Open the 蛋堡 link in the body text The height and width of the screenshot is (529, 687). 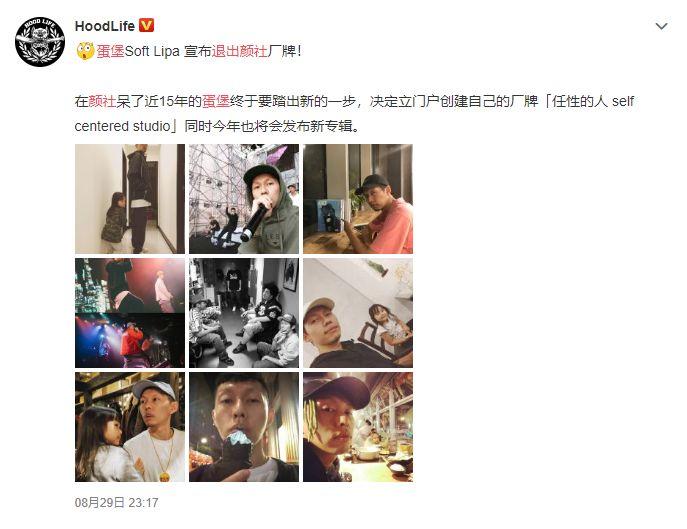216,101
